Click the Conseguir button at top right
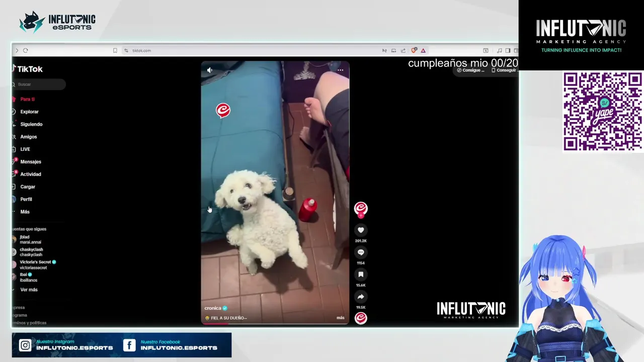Image resolution: width=644 pixels, height=362 pixels. click(x=504, y=70)
